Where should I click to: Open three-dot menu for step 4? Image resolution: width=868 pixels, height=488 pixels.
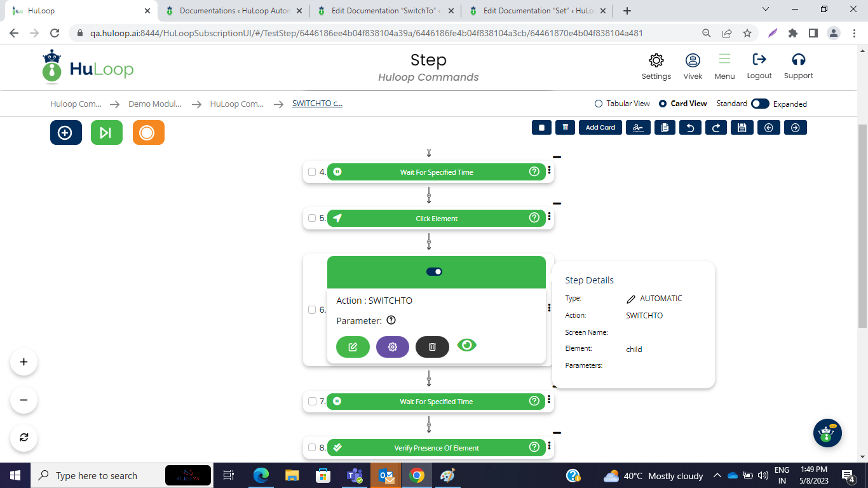[x=549, y=170]
